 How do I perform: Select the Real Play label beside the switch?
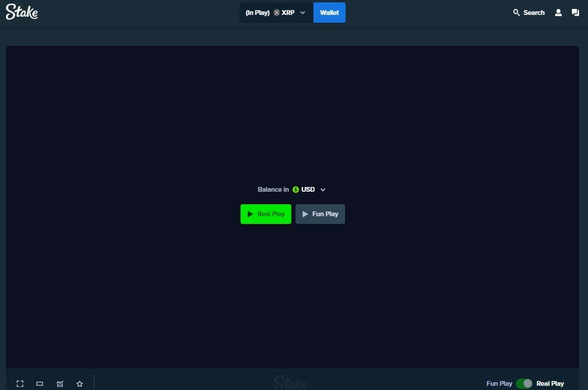550,383
